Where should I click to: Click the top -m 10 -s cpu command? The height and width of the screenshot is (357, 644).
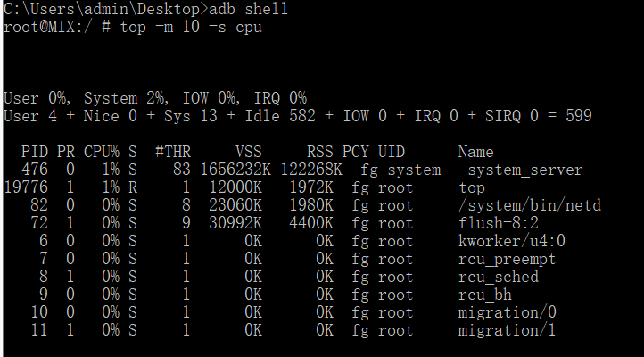(190, 27)
